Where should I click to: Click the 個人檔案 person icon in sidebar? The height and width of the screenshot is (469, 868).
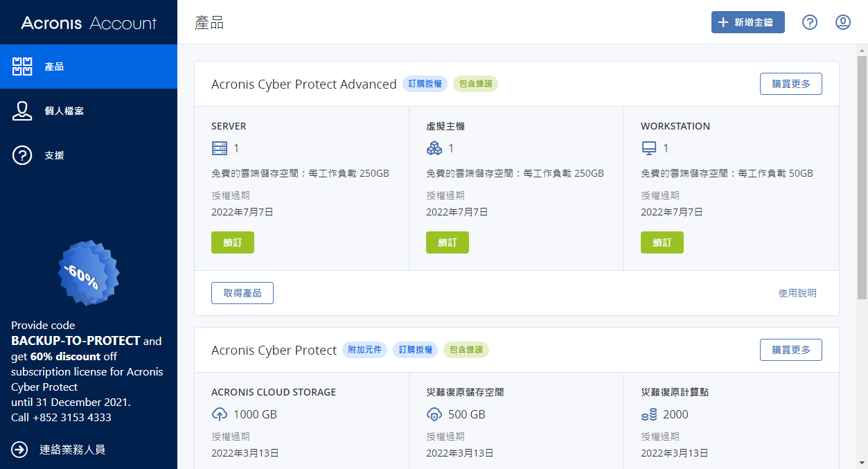click(x=23, y=111)
